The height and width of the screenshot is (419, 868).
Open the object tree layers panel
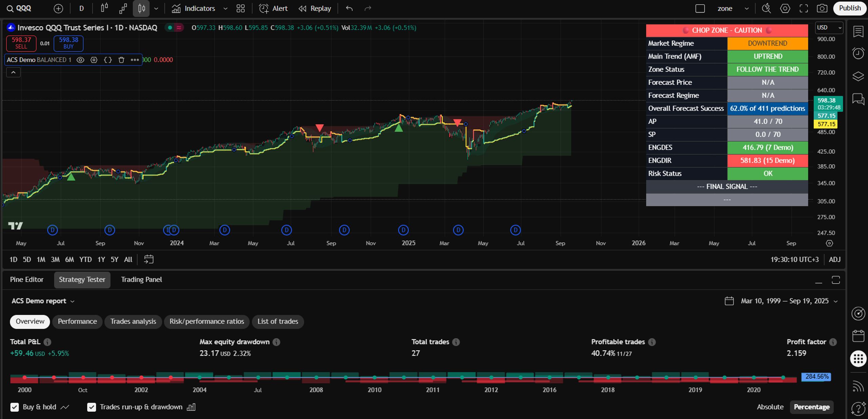pos(858,76)
